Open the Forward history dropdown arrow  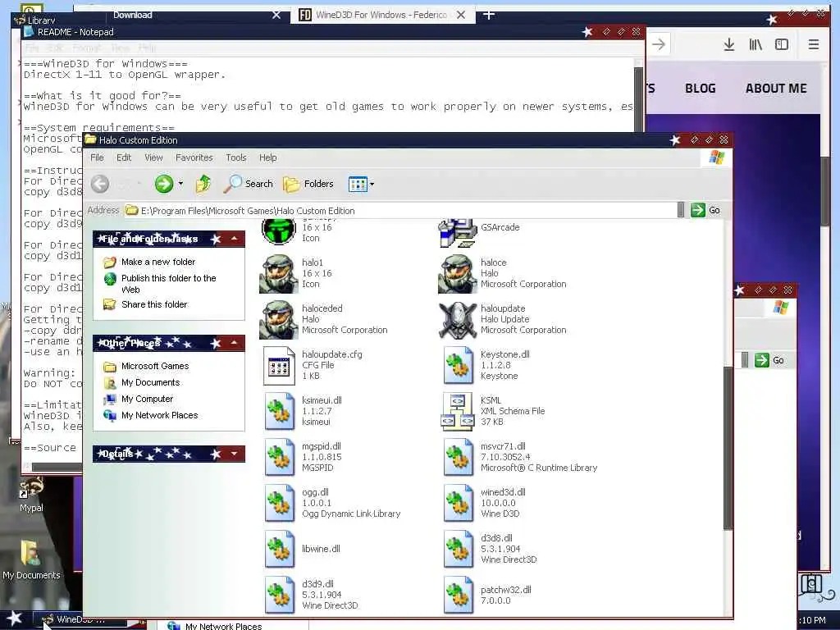click(180, 184)
